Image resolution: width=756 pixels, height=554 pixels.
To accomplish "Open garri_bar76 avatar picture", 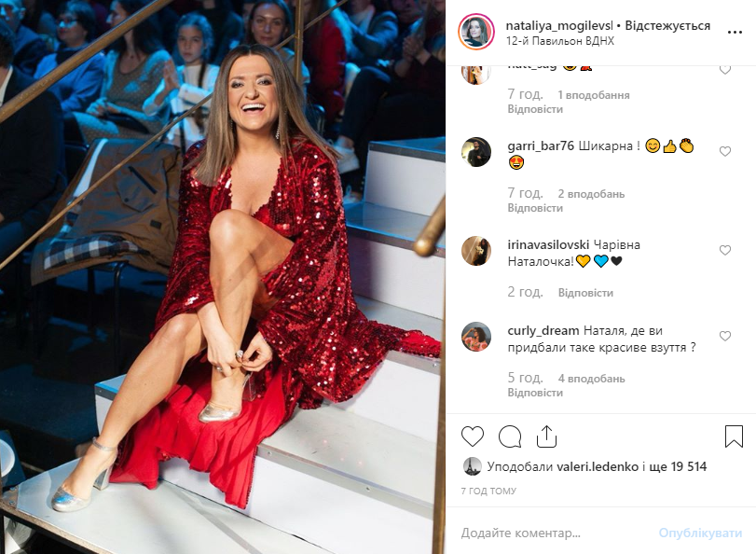I will click(x=476, y=152).
